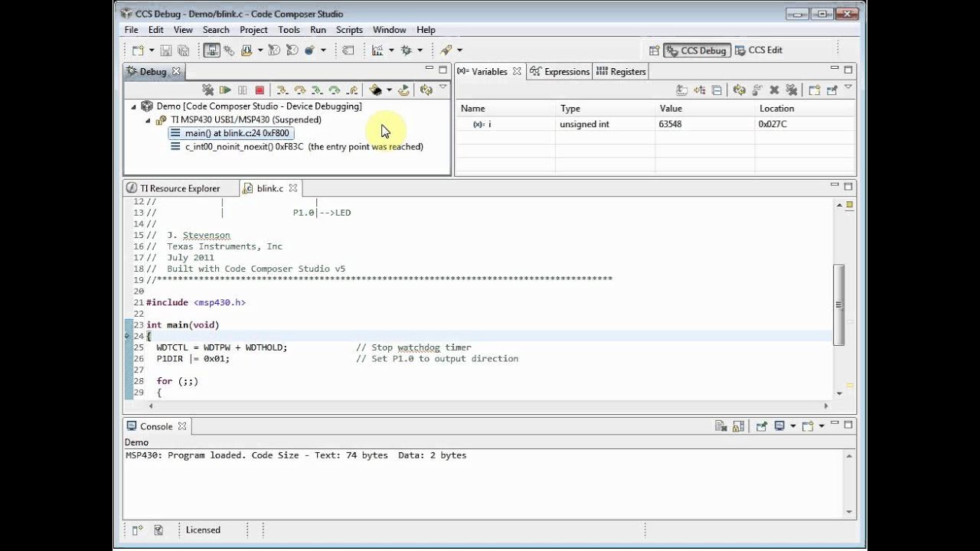Toggle Scroll Lock in Console toolbar

[x=739, y=426]
